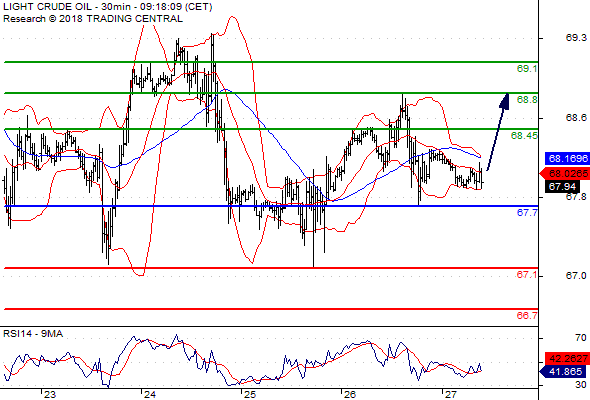Select the 66.7 red support label

coord(527,315)
